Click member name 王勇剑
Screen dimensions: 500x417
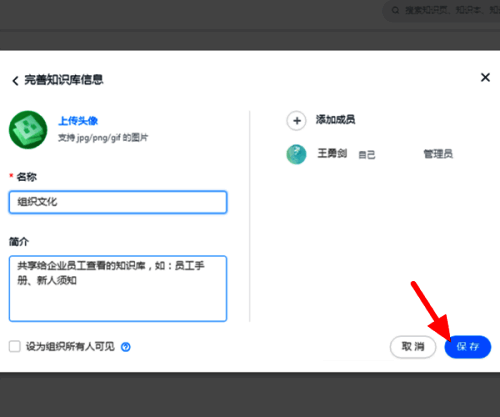click(332, 153)
